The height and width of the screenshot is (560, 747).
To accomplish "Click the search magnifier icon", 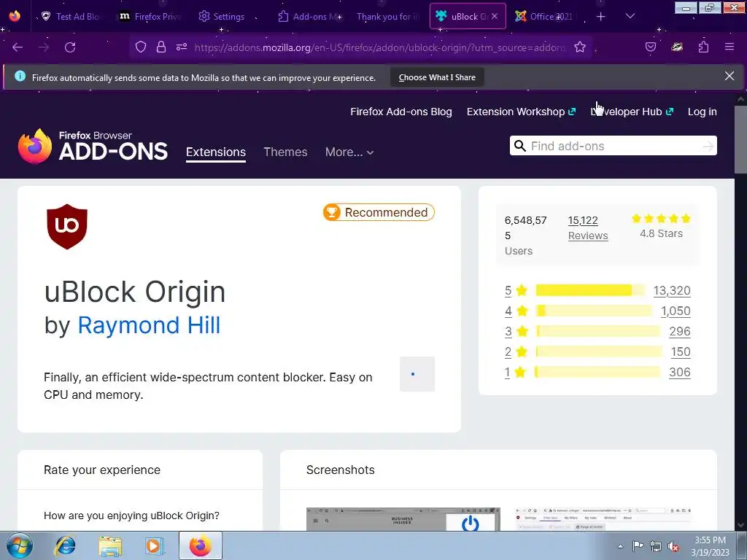I will (519, 146).
